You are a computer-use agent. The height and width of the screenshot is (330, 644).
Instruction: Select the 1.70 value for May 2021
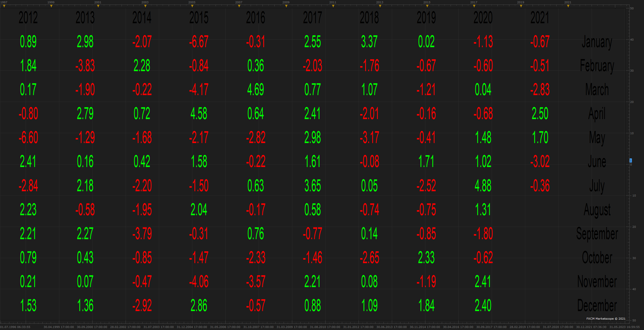click(x=540, y=137)
